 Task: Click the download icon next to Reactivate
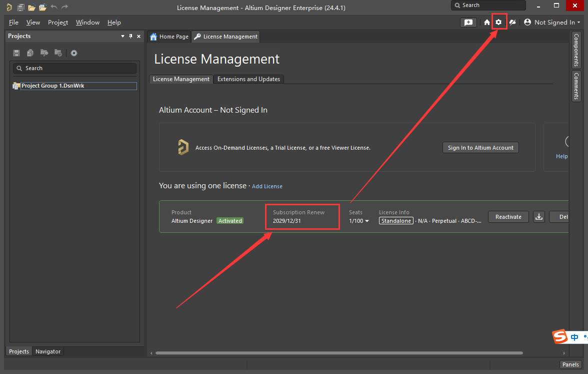[x=539, y=217]
